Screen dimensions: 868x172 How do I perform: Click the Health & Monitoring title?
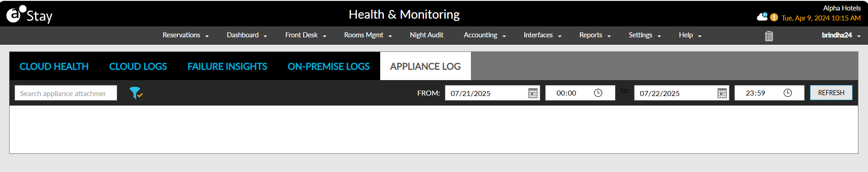point(404,15)
